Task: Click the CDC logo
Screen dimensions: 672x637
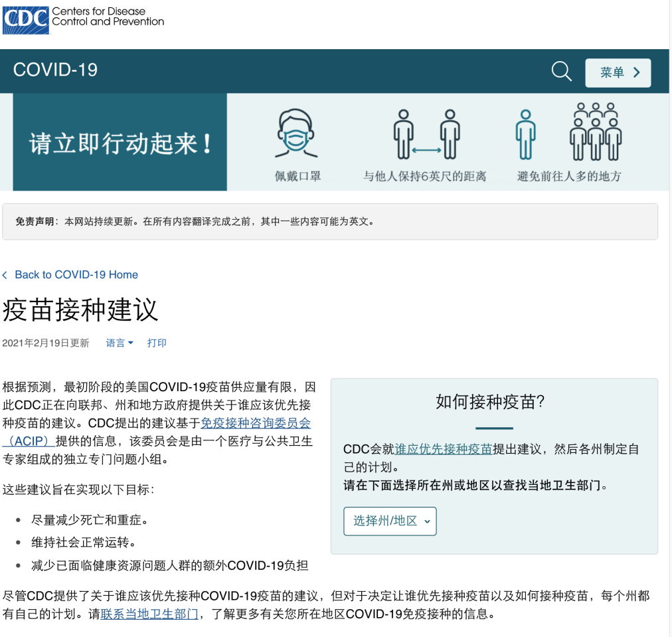Action: [x=26, y=20]
